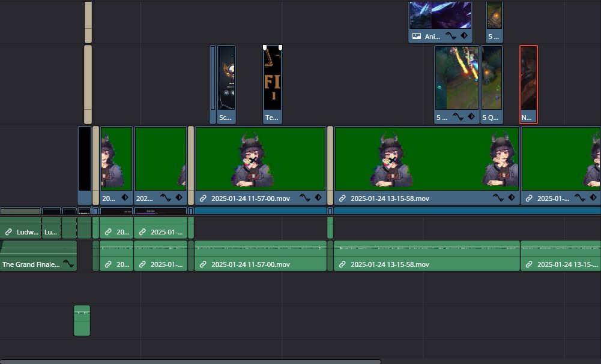Click link icon on 13-15-58.mov video clip

(342, 198)
